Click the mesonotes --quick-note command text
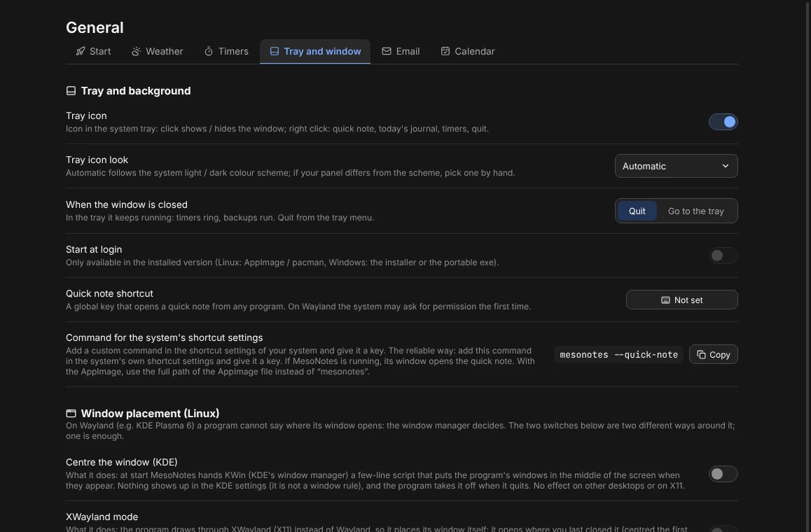This screenshot has height=532, width=811. (x=618, y=355)
